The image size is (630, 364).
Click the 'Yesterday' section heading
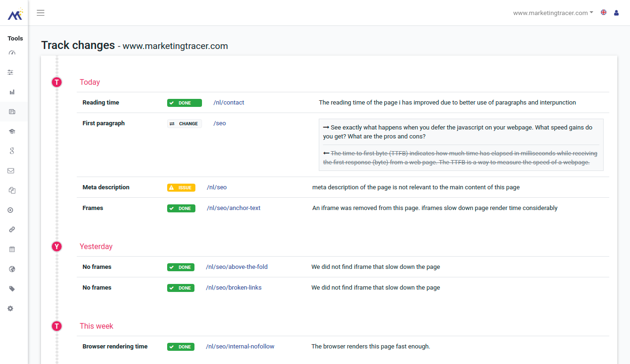96,247
